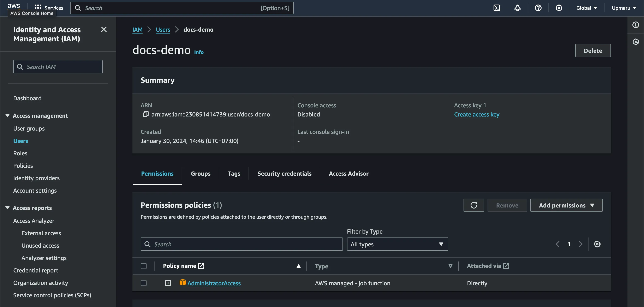The width and height of the screenshot is (644, 307).
Task: Open User groups in the sidebar
Action: click(x=29, y=128)
